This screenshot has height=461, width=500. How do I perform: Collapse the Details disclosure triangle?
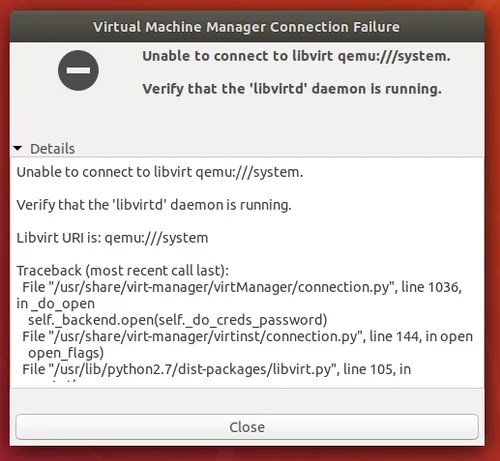[x=18, y=148]
